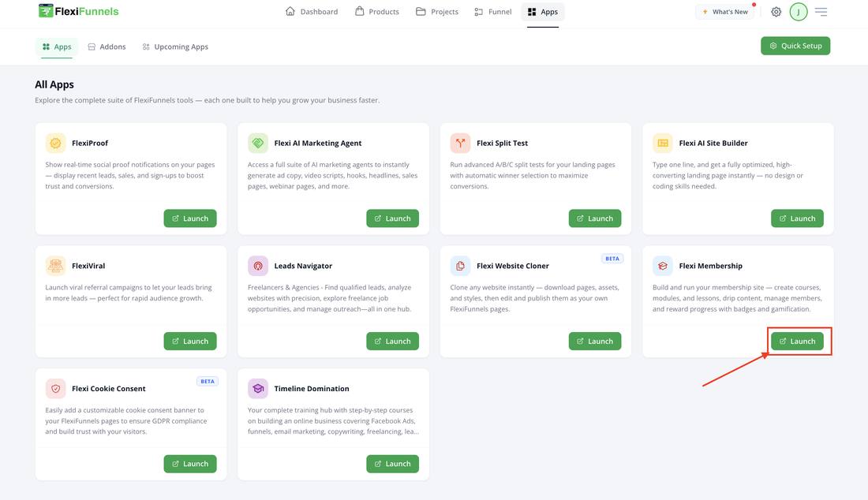This screenshot has width=868, height=500.
Task: Launch Flexi Split Test
Action: click(x=594, y=218)
